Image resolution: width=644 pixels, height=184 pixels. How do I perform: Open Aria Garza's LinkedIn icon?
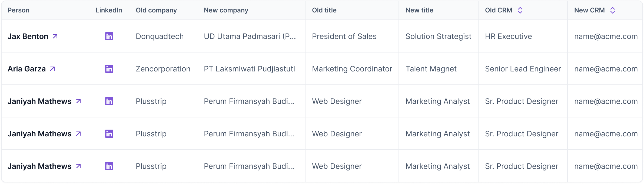(109, 69)
